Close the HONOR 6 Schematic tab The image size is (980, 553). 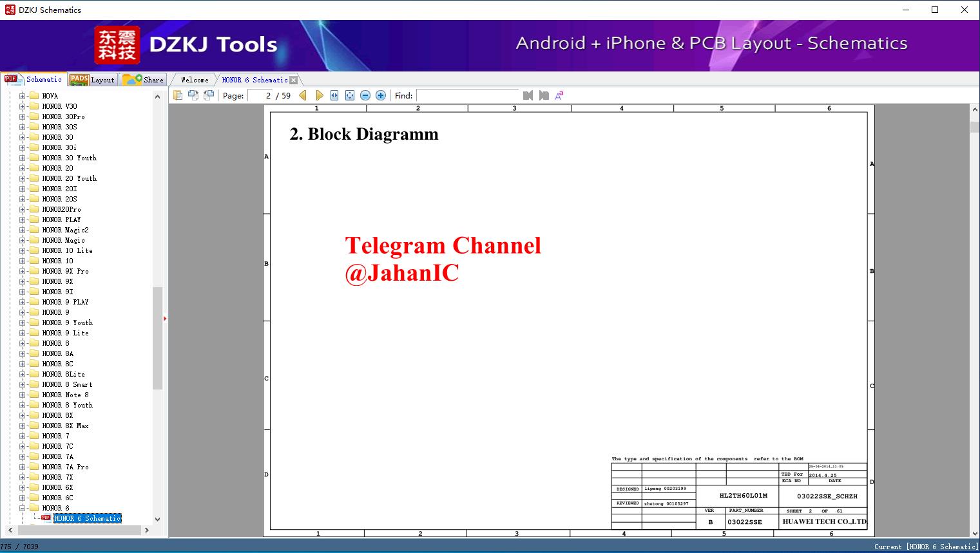[294, 80]
